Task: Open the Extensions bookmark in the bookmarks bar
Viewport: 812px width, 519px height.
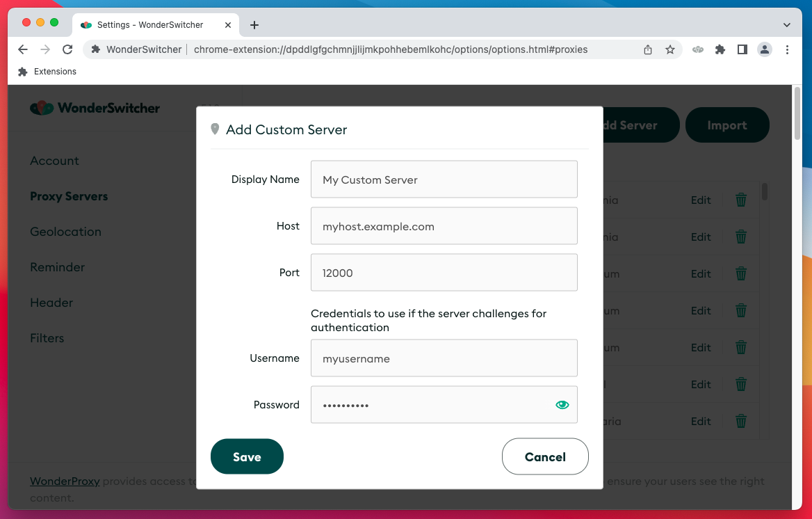Action: [47, 72]
